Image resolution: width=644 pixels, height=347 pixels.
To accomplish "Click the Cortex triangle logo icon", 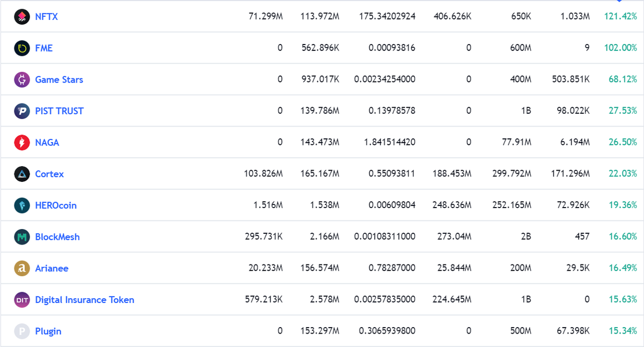I will 22,174.
